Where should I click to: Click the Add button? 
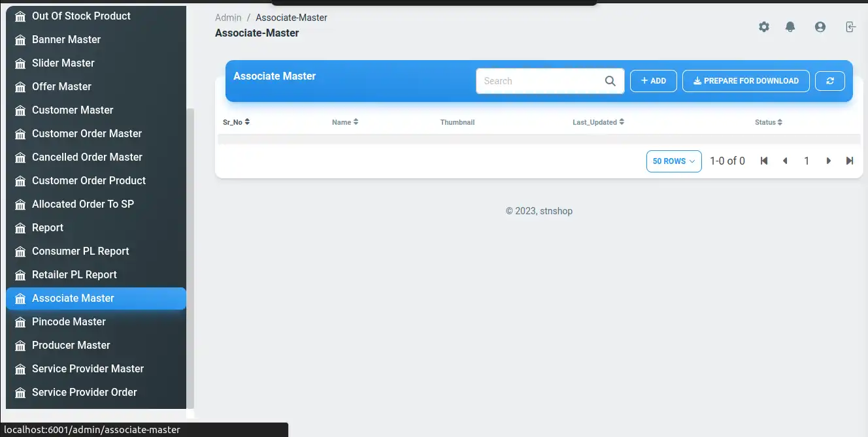[653, 81]
